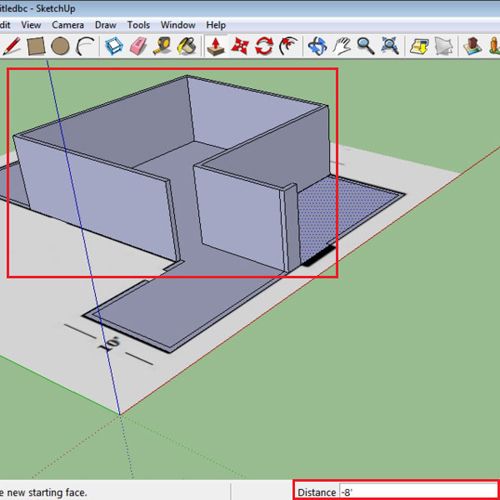Viewport: 500px width, 500px height.
Task: Select the Offset tool
Action: 289,46
